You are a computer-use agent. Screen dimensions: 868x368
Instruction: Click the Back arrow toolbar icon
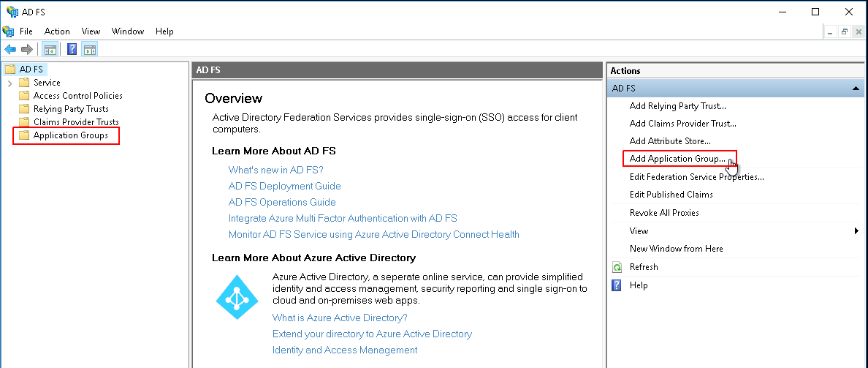click(x=10, y=49)
